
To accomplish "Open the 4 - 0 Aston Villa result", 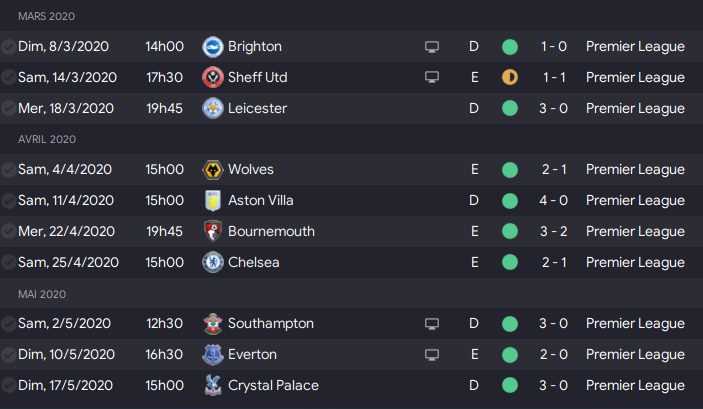I will click(x=554, y=200).
